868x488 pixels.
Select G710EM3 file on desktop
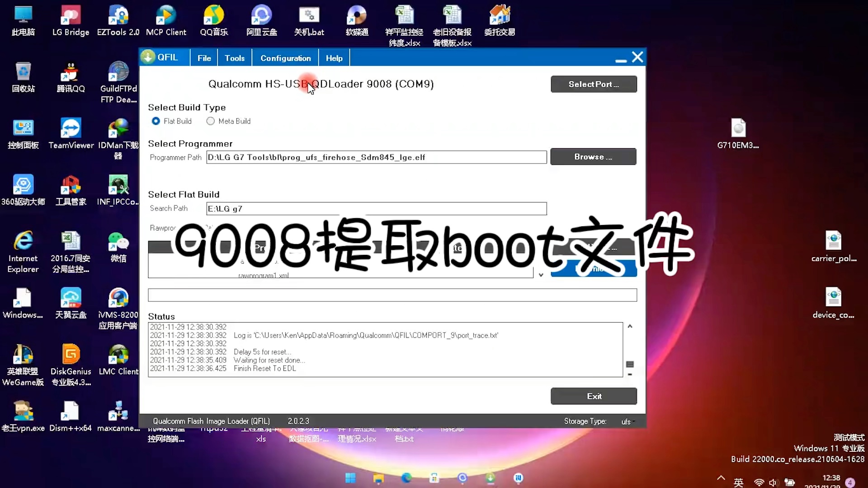click(x=738, y=134)
